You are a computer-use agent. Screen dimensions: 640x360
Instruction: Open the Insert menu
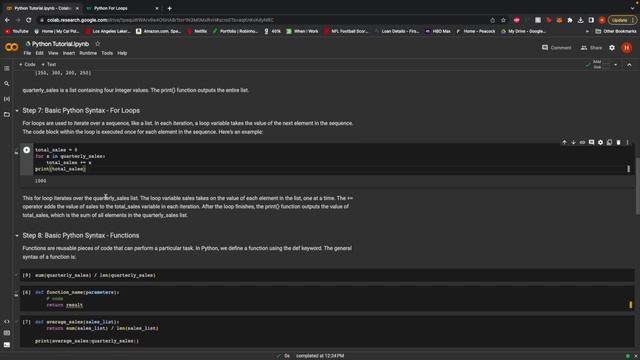point(69,53)
